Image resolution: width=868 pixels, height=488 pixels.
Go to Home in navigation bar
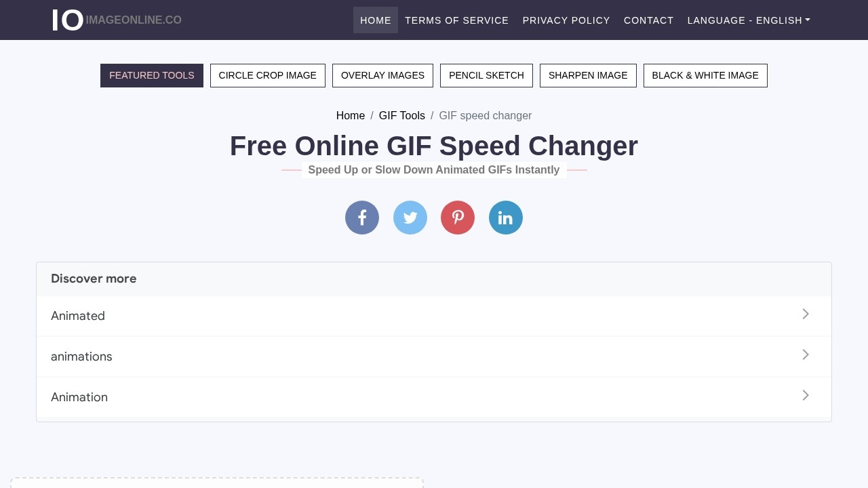coord(376,20)
